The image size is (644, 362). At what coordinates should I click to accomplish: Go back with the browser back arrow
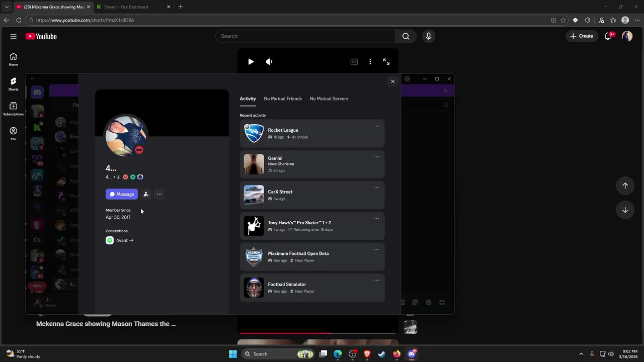click(x=7, y=20)
